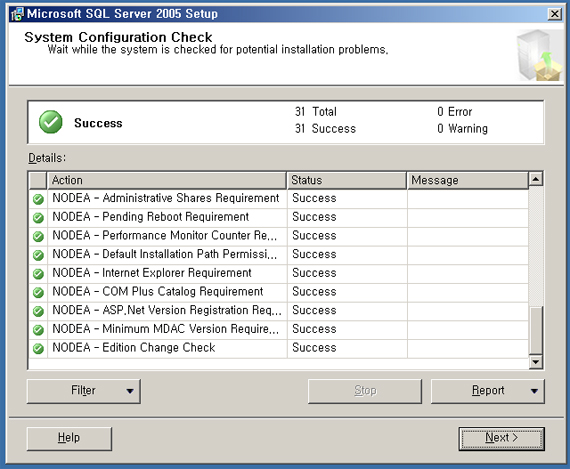The width and height of the screenshot is (570, 469).
Task: Click the bold Success summary label
Action: pos(98,123)
